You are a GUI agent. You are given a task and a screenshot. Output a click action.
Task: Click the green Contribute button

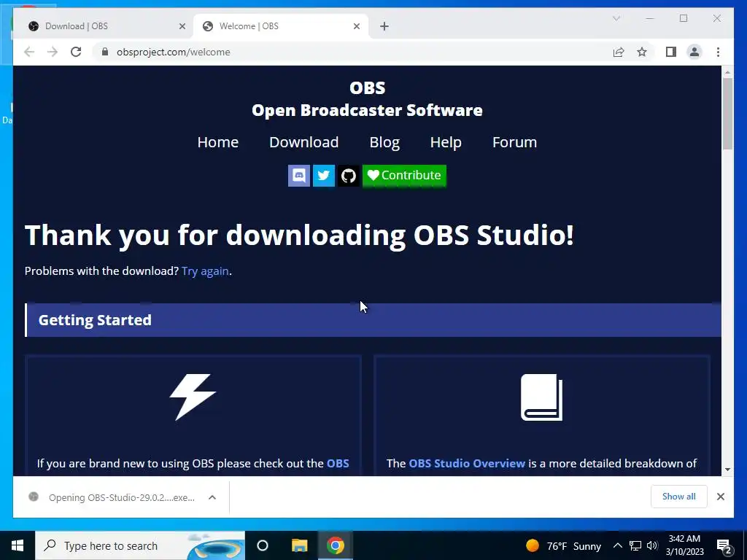pyautogui.click(x=404, y=176)
